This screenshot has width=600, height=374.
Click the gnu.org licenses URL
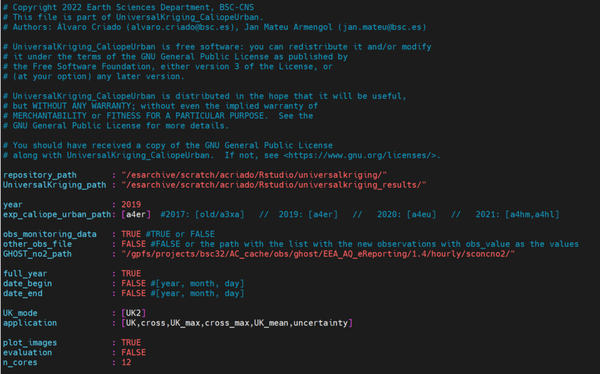click(x=360, y=155)
